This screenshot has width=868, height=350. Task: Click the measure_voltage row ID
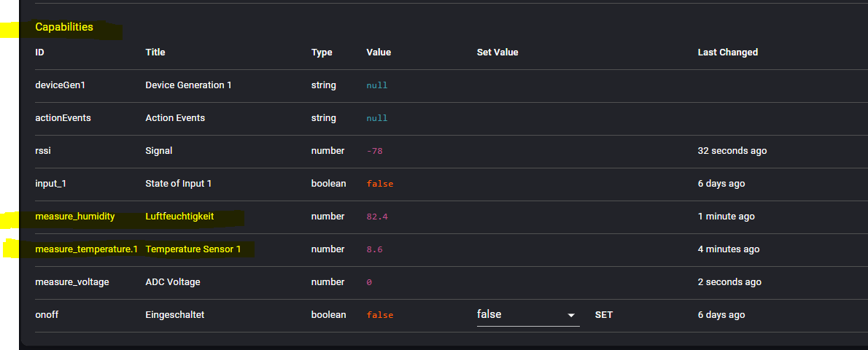tap(72, 282)
